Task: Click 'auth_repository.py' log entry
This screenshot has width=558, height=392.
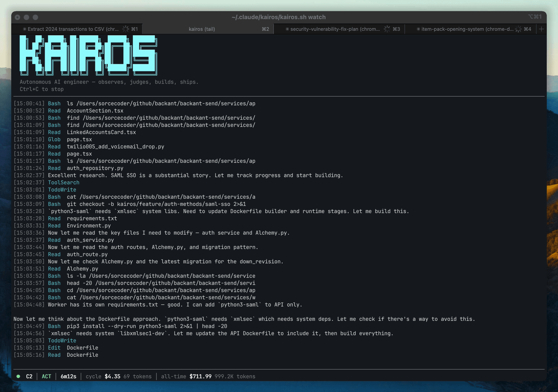Action: (95, 168)
